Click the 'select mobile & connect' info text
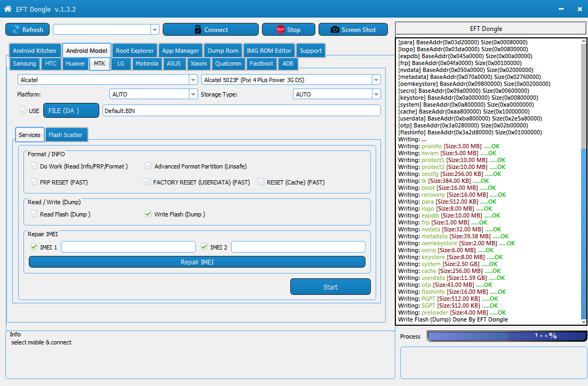Image resolution: width=588 pixels, height=386 pixels. tap(41, 342)
